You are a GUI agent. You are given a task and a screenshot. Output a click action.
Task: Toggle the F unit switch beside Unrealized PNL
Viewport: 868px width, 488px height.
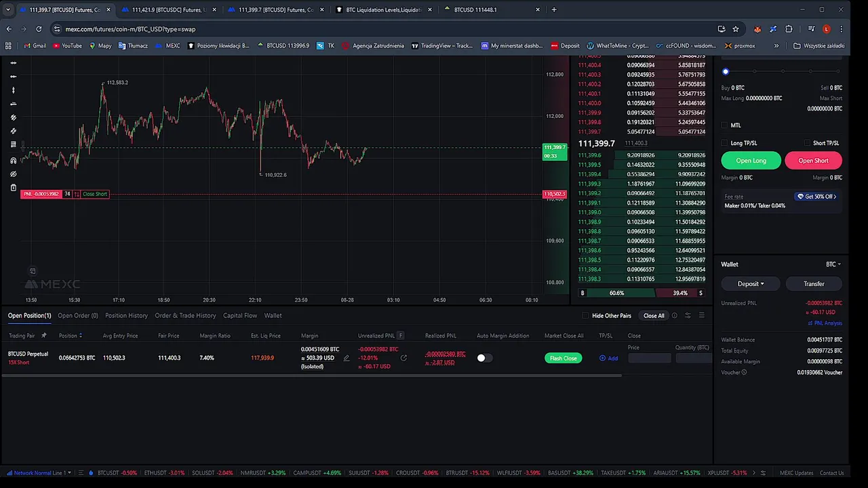pos(401,335)
